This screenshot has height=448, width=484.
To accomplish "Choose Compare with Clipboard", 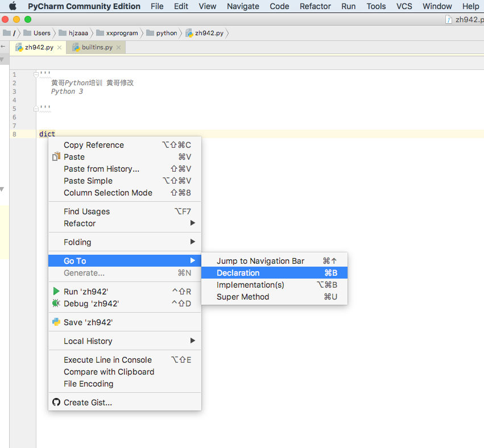I will 125,372.
